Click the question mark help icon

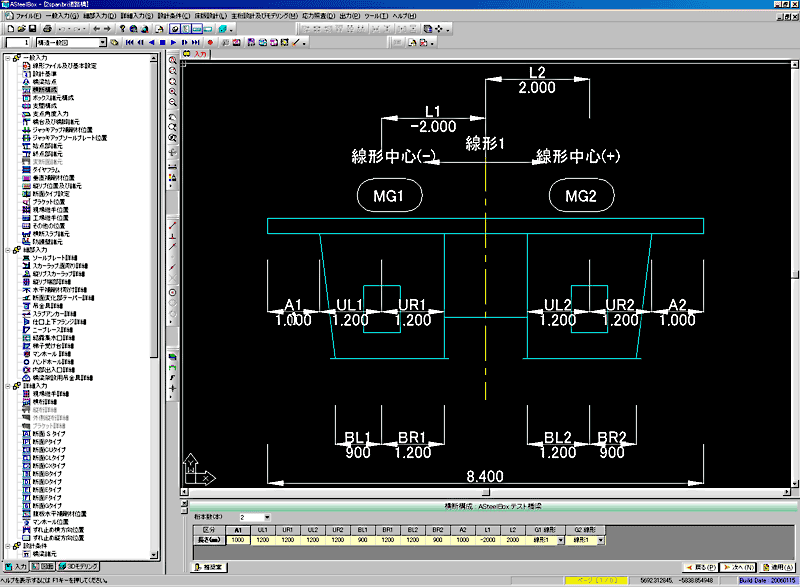(122, 29)
